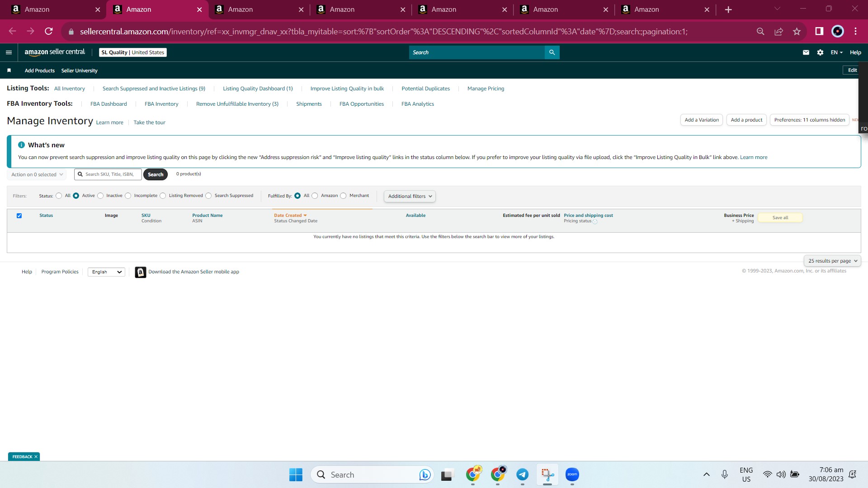868x488 pixels.
Task: Select the All status radio button
Action: tap(59, 196)
